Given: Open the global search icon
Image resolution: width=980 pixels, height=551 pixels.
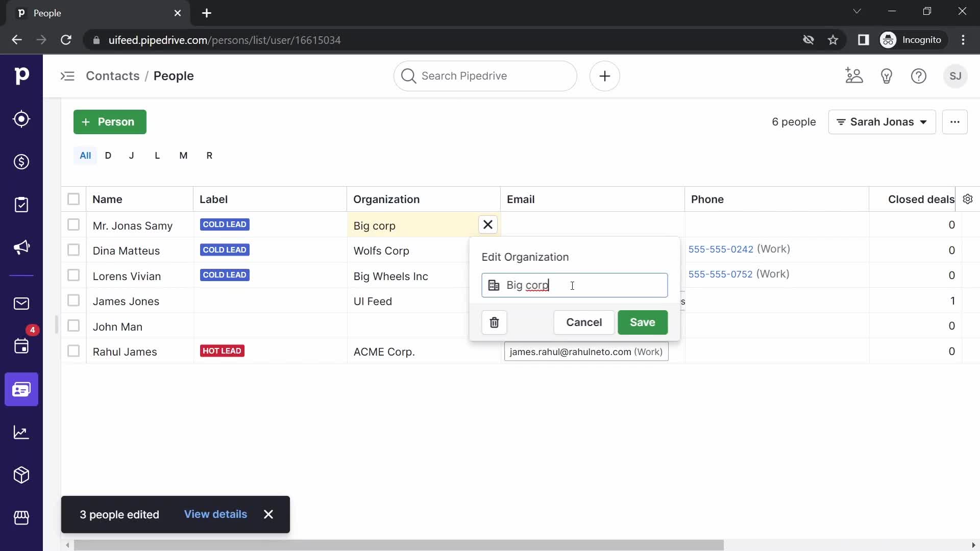Looking at the screenshot, I should [x=408, y=76].
